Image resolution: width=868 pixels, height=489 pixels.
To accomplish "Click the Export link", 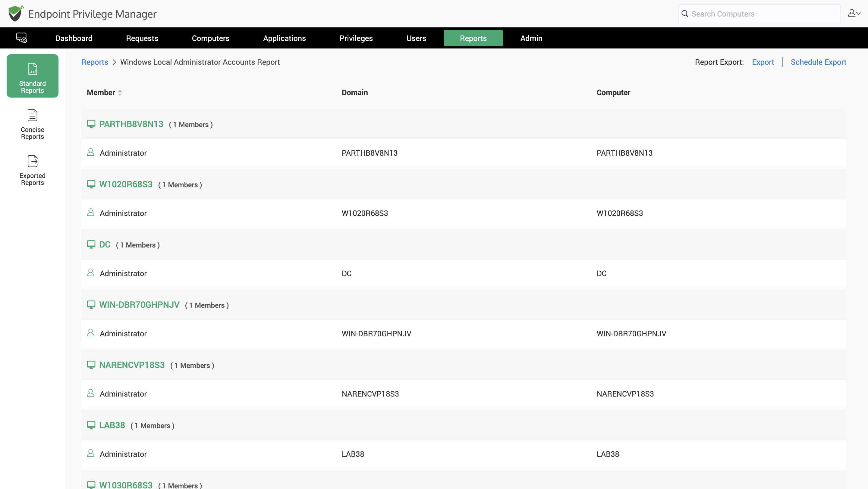I will (x=763, y=62).
